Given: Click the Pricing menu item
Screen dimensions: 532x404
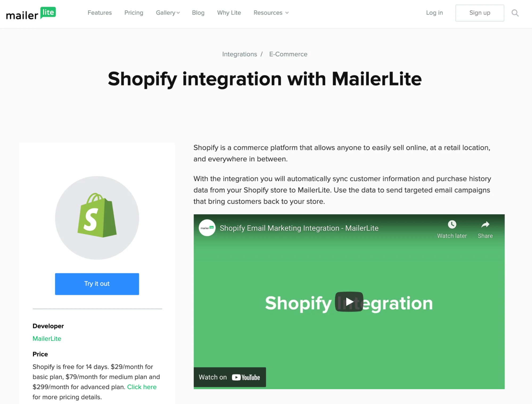Looking at the screenshot, I should click(x=133, y=13).
